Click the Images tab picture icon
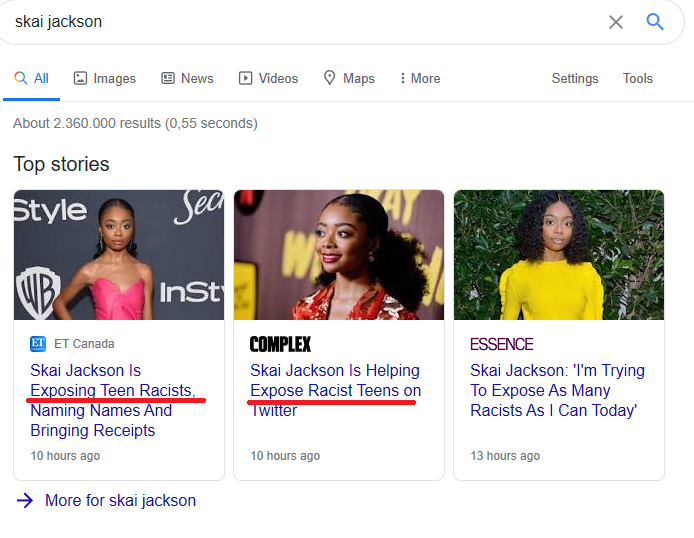The width and height of the screenshot is (694, 538). [x=80, y=78]
